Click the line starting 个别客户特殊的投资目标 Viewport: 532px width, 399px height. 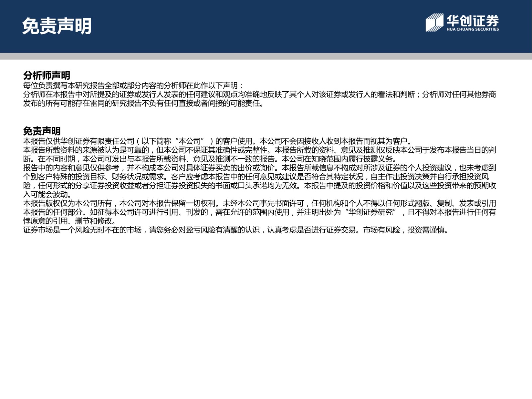[256, 177]
